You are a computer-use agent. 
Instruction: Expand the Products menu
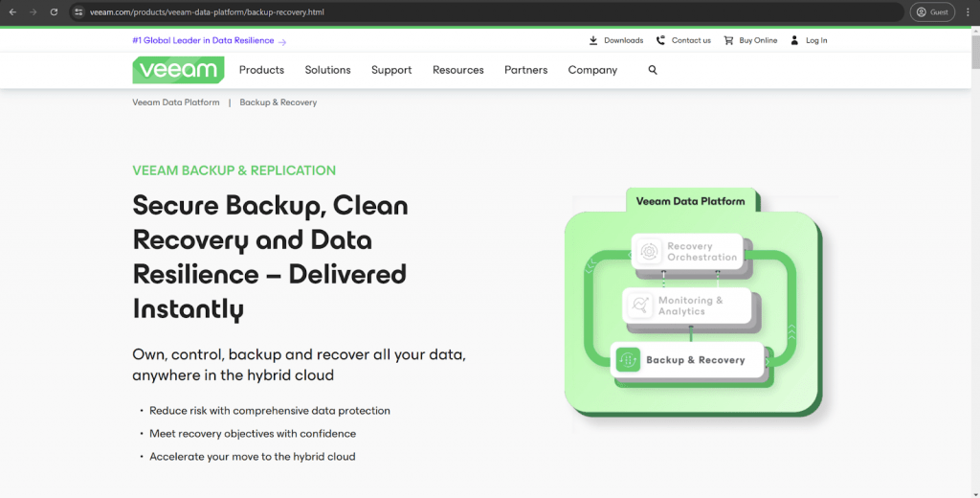(x=261, y=70)
